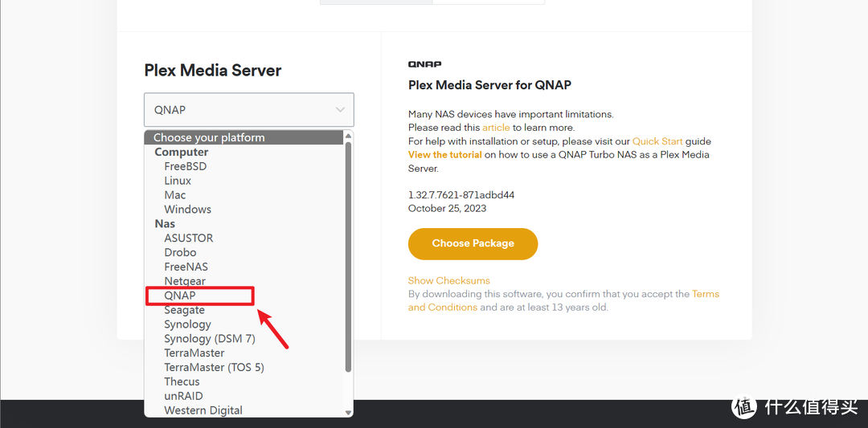Open the Show Checksums link
The width and height of the screenshot is (868, 428).
(449, 280)
